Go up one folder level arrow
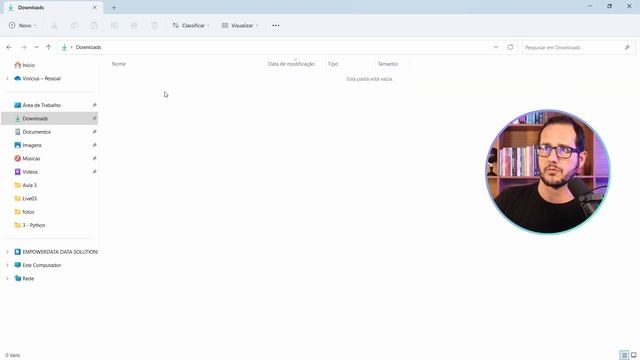 [x=48, y=47]
